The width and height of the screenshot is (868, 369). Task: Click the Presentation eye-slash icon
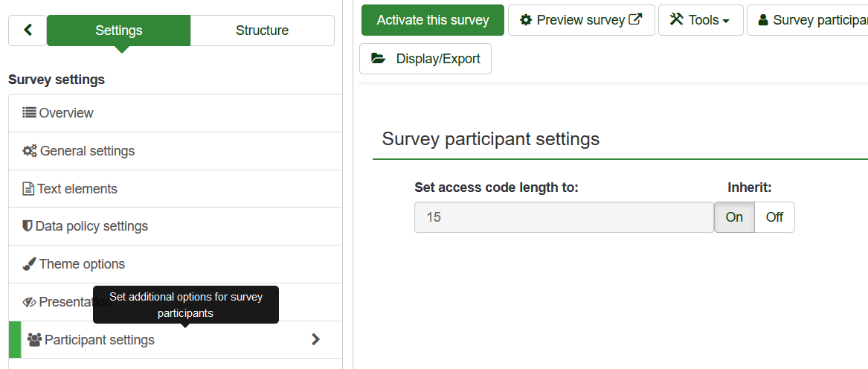[29, 302]
